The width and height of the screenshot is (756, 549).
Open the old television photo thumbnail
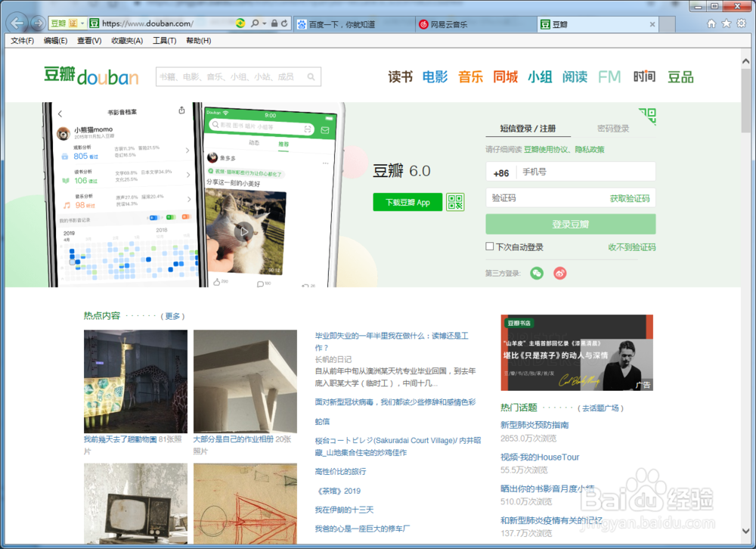[x=135, y=504]
